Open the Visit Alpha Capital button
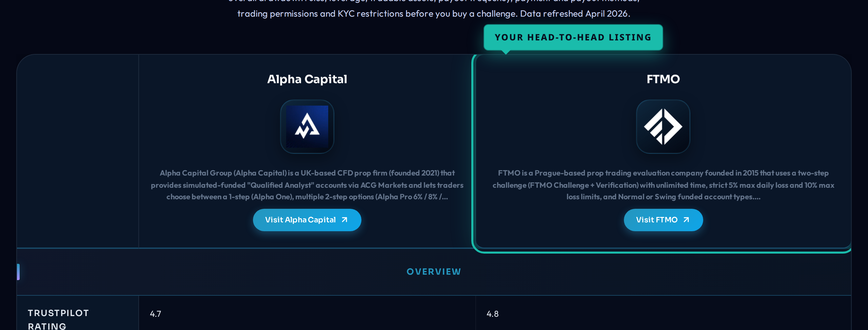Viewport: 868px width, 330px height. point(300,220)
